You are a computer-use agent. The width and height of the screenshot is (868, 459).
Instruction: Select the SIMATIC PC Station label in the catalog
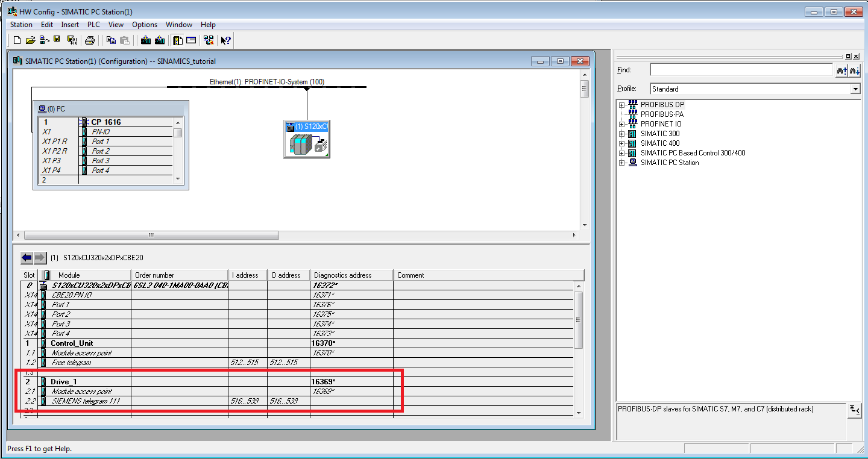pos(670,163)
